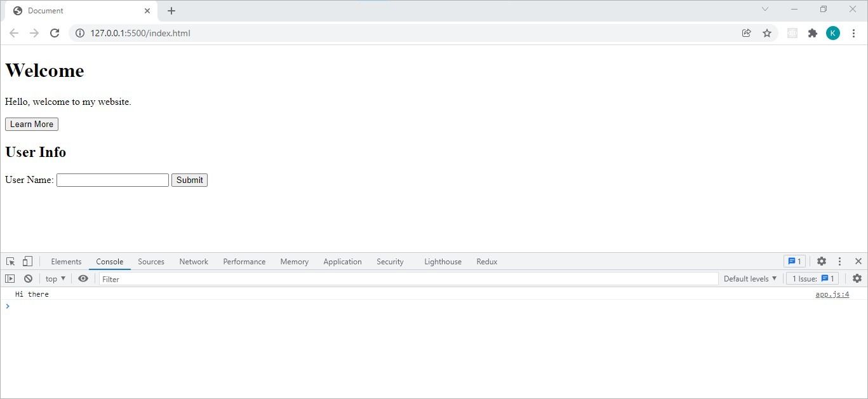
Task: Open the top context dropdown
Action: tap(55, 278)
